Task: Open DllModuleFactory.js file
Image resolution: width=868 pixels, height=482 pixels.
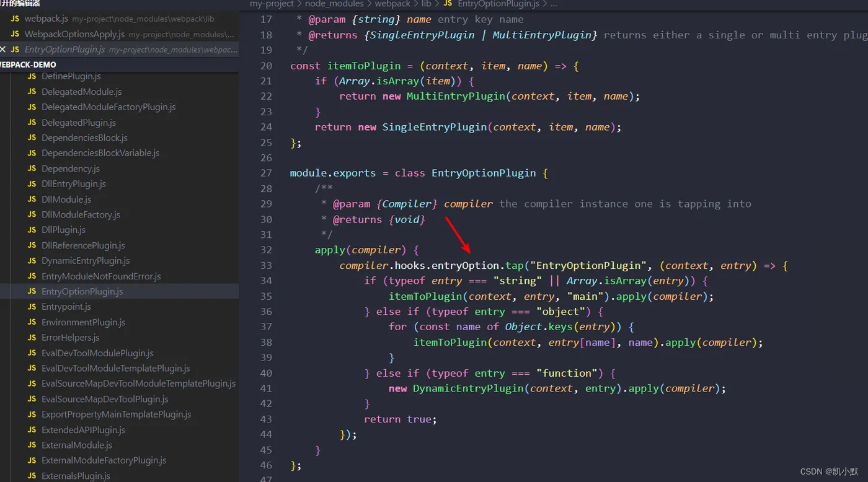Action: tap(81, 214)
